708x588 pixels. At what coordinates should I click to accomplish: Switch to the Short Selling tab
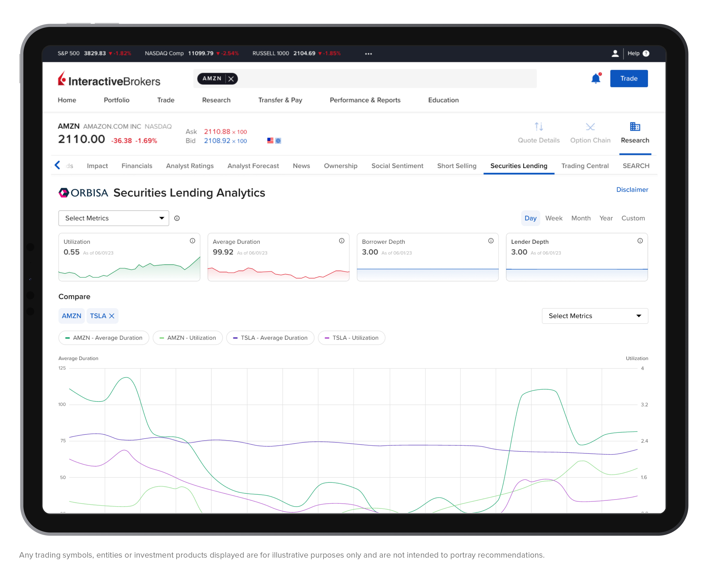(457, 166)
